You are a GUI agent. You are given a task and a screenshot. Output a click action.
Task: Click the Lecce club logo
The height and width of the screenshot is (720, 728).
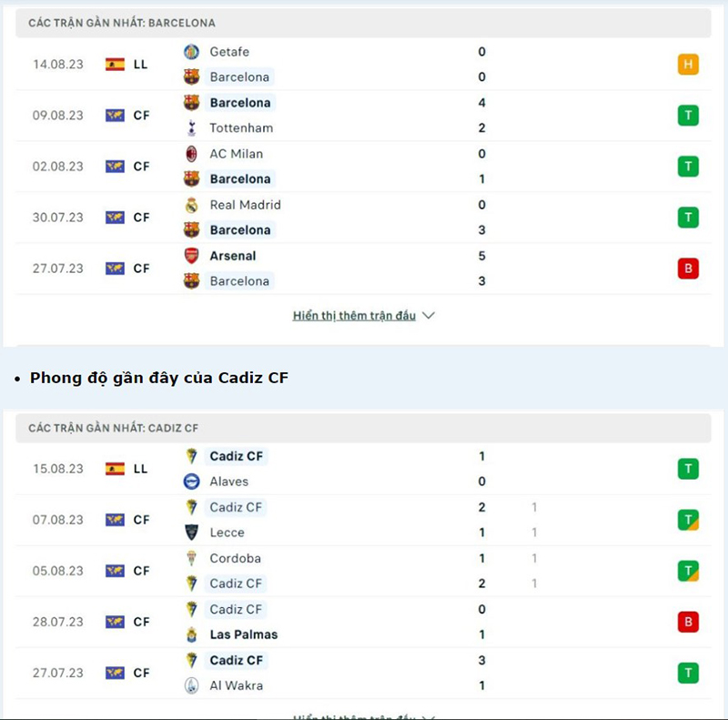(x=191, y=532)
